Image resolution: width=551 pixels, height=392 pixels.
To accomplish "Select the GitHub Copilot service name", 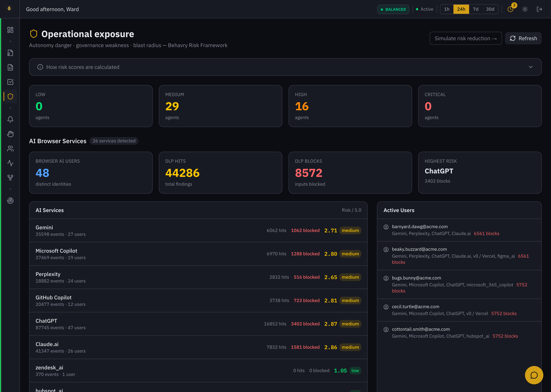I will (x=54, y=298).
